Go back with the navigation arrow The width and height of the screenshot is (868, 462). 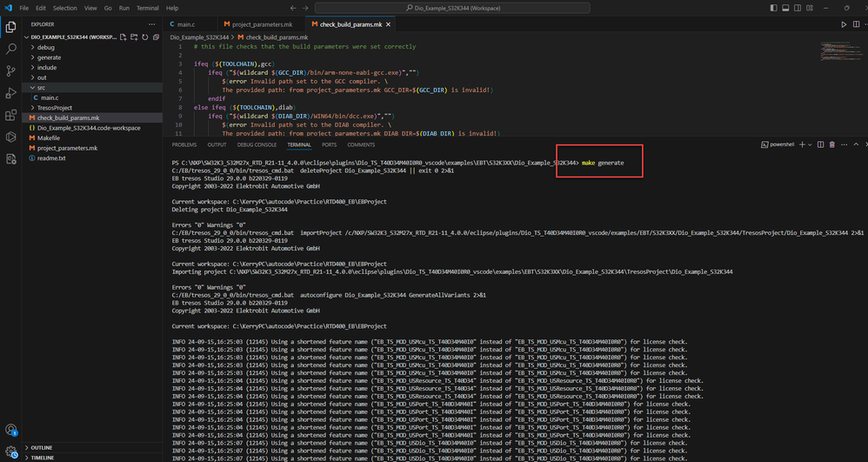click(293, 9)
